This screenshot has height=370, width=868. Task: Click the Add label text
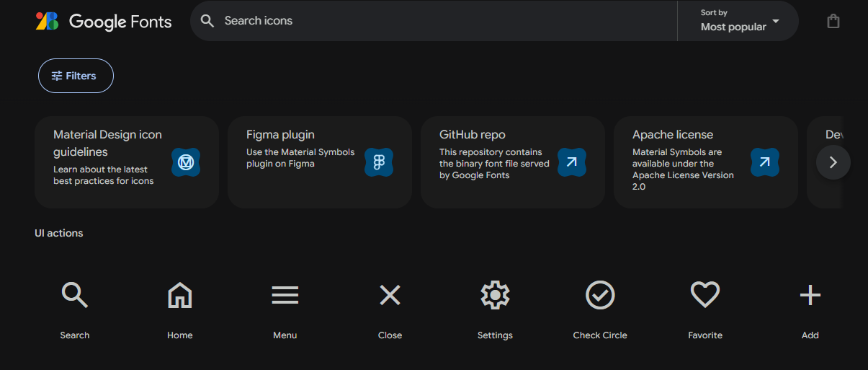pos(810,335)
